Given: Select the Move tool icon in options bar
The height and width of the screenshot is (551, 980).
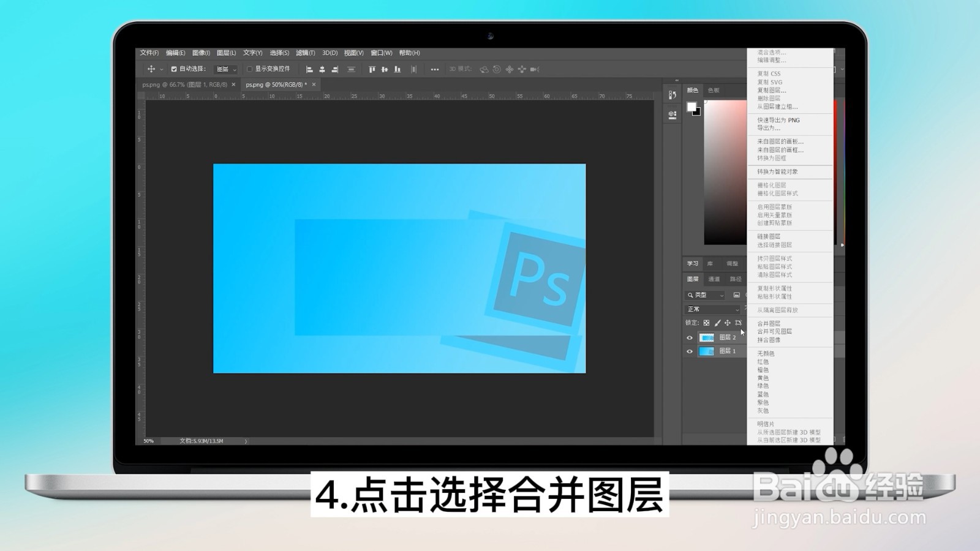Looking at the screenshot, I should coord(151,69).
